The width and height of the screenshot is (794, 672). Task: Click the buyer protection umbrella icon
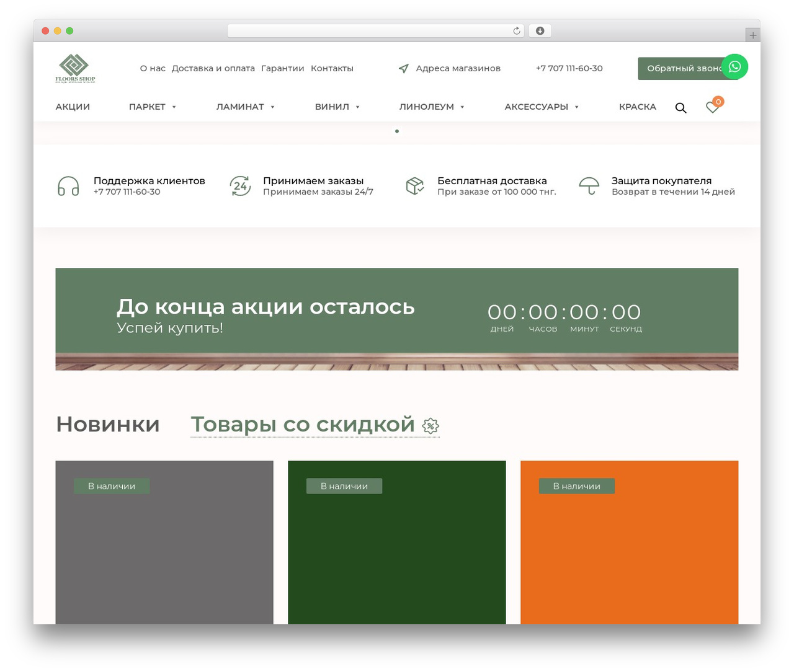[x=589, y=186]
